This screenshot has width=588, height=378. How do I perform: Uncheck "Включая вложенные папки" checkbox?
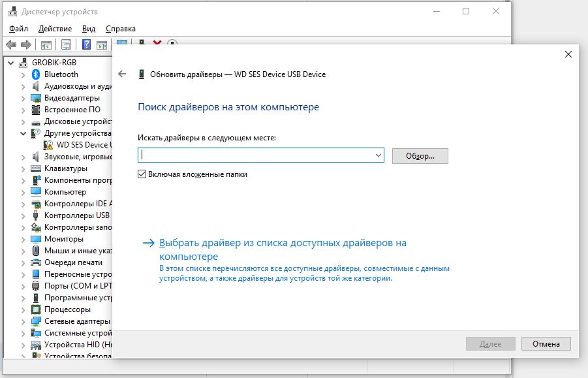pos(142,174)
